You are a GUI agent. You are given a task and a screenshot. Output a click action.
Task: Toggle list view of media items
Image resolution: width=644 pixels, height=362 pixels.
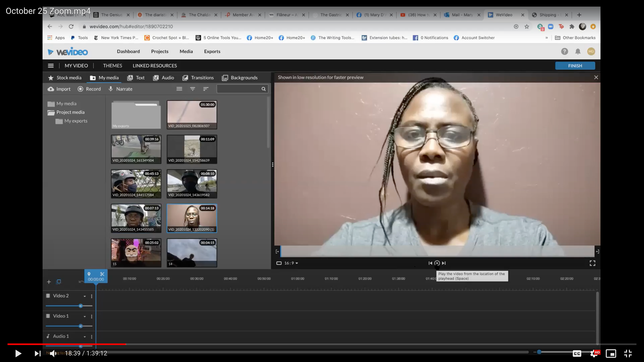[x=179, y=89]
